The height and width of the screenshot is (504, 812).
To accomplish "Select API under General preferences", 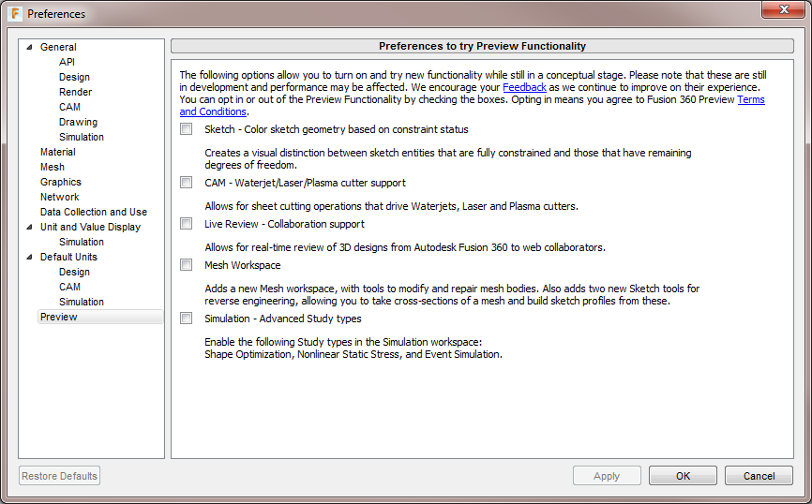I will click(x=67, y=62).
